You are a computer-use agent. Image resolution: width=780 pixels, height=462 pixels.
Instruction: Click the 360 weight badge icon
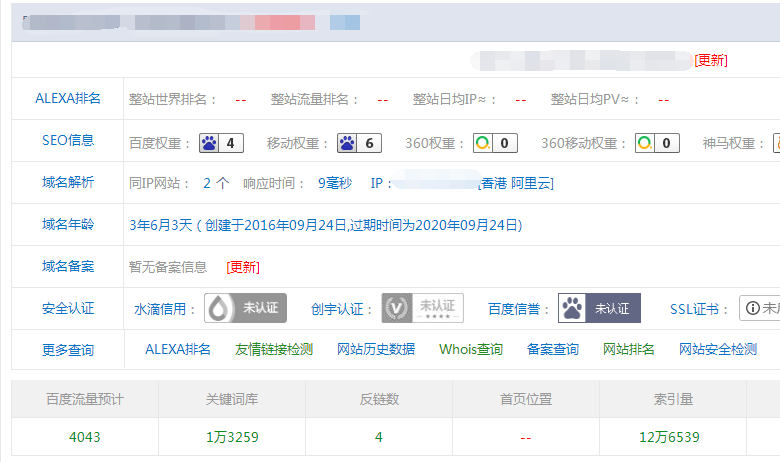pyautogui.click(x=495, y=143)
